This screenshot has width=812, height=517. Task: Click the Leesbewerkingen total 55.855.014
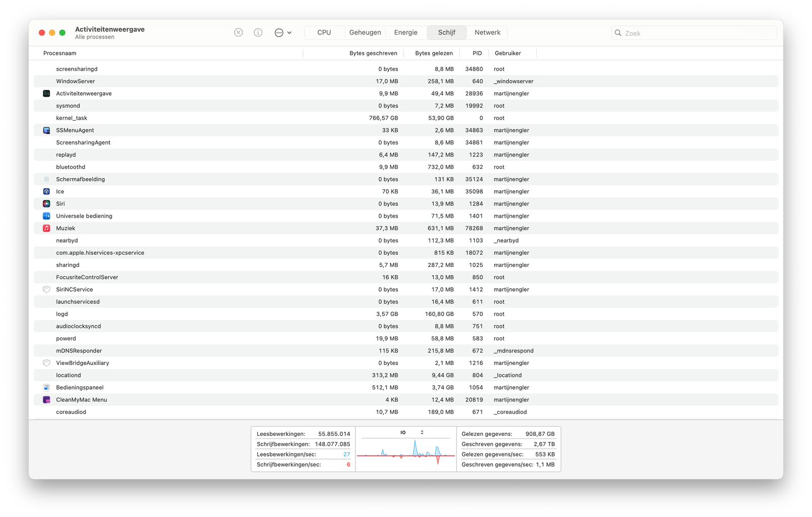(334, 434)
